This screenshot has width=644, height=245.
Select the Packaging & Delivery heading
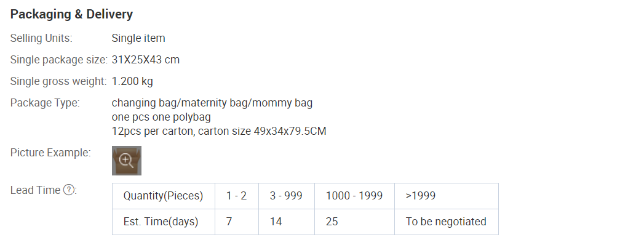(x=71, y=14)
